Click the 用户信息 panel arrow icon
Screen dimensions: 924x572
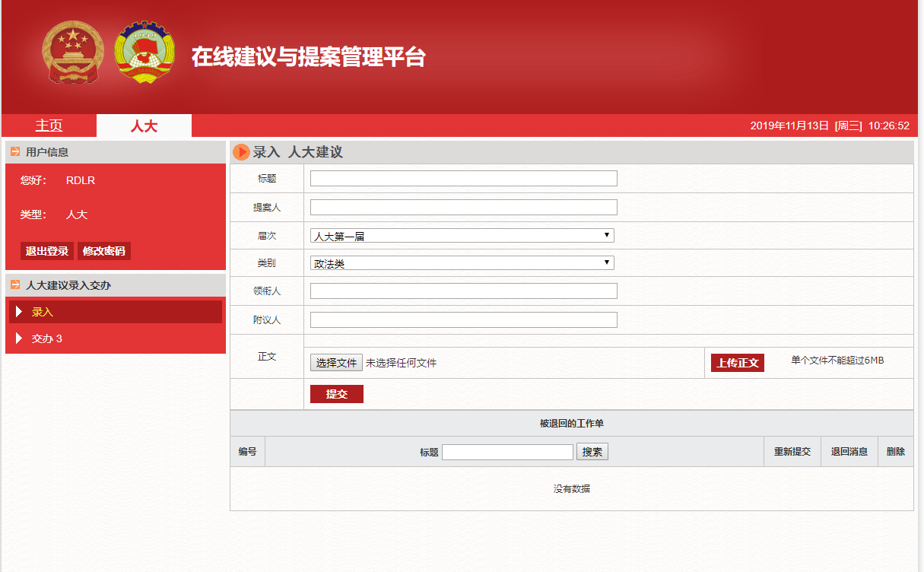15,151
